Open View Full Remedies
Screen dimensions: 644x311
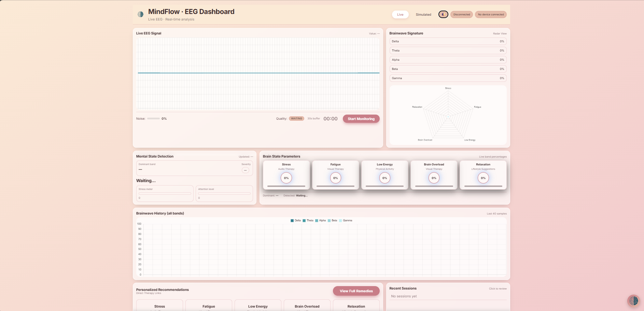pyautogui.click(x=356, y=291)
